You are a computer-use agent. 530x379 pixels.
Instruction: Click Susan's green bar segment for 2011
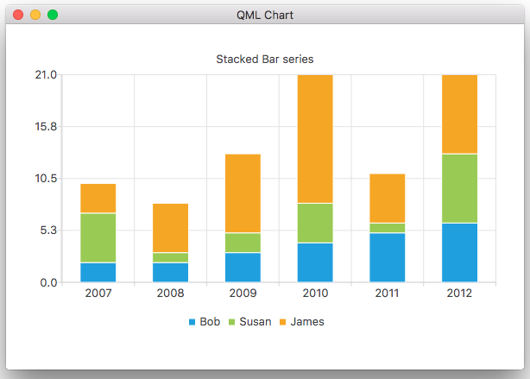(x=387, y=228)
